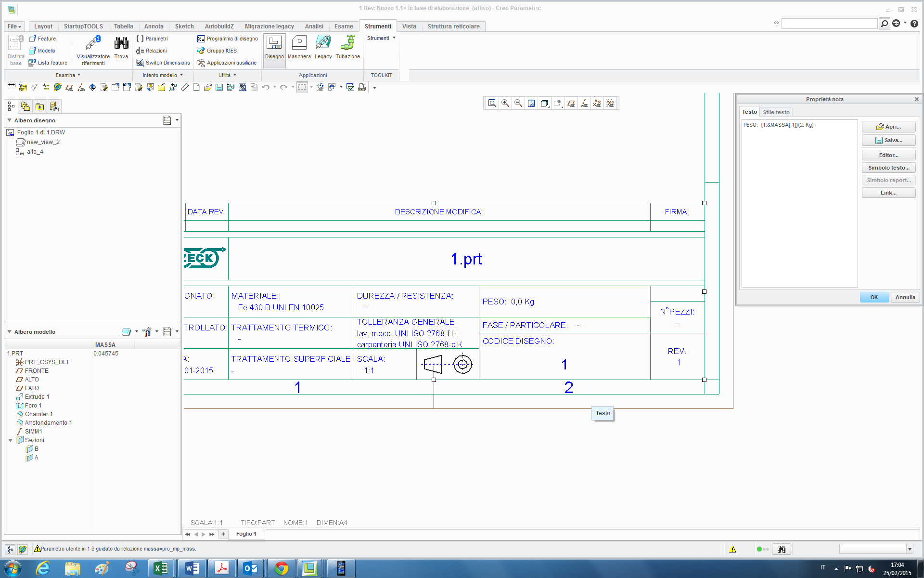Click the Annulla button

905,297
